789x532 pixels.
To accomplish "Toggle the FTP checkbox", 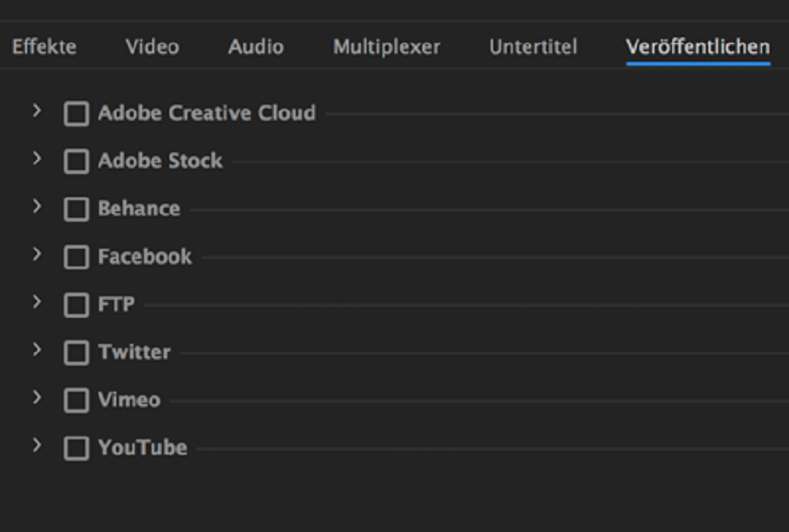I will tap(76, 305).
